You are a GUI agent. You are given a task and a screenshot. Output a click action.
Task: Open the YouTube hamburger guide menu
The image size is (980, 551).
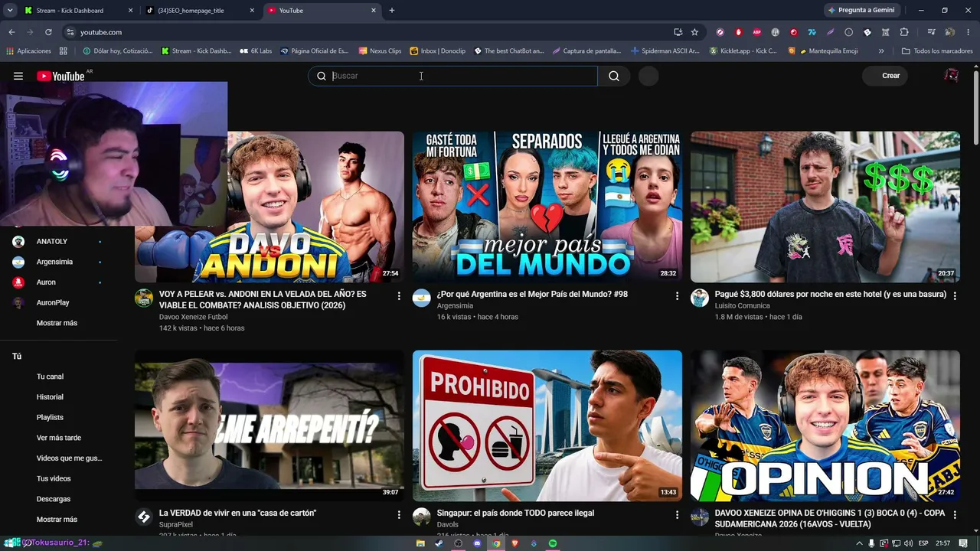point(18,76)
